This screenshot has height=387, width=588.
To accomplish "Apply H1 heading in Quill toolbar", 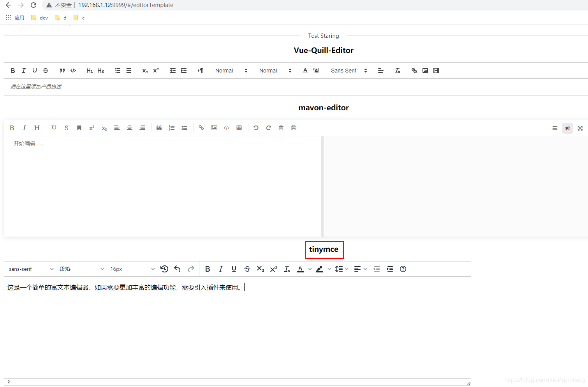I will (x=90, y=71).
